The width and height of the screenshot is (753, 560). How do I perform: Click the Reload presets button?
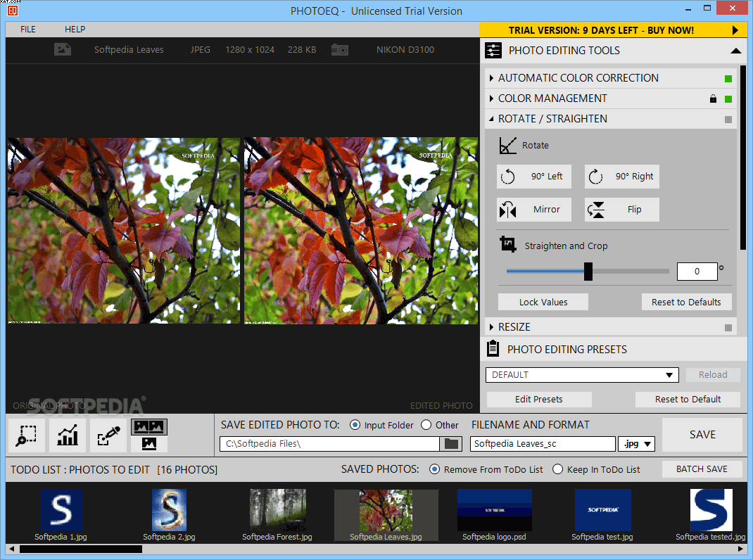pyautogui.click(x=713, y=374)
